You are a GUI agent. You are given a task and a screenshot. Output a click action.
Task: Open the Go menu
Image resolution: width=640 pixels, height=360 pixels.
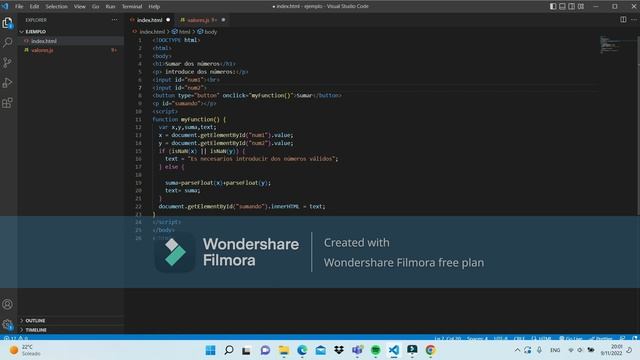click(96, 7)
